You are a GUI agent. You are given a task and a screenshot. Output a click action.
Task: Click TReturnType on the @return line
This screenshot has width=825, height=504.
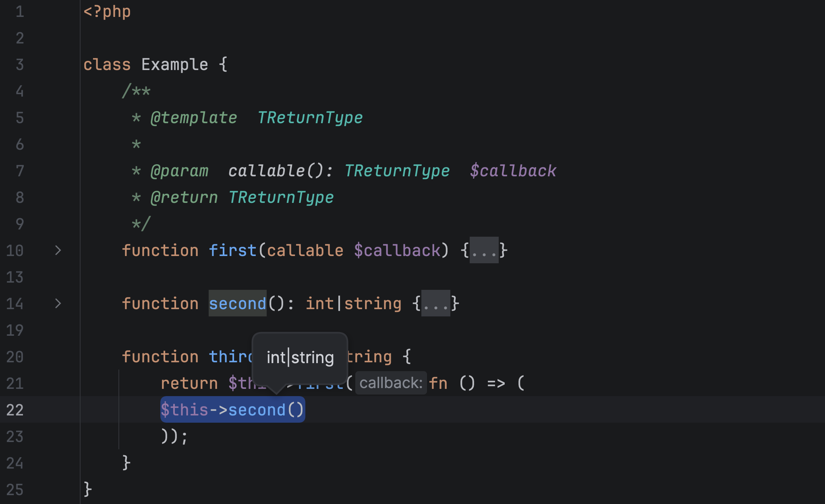[281, 197]
